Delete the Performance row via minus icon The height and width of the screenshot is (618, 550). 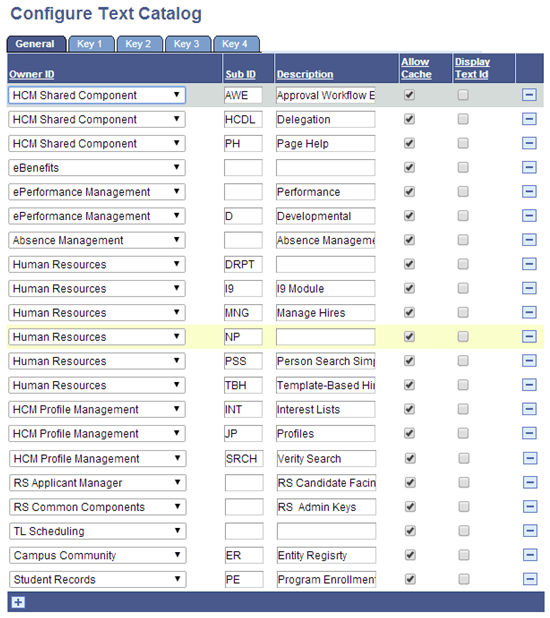pos(529,191)
